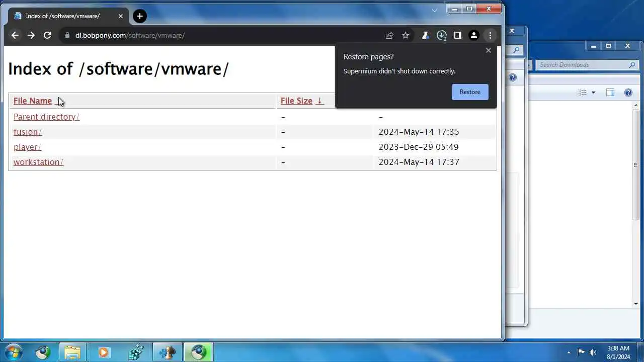
Task: Open the flask experiments icon in toolbar
Action: click(425, 35)
